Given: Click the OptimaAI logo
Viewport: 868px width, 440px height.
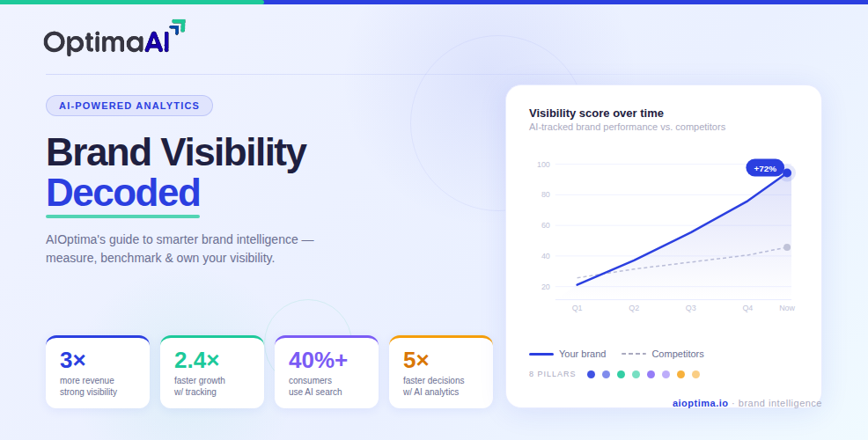Looking at the screenshot, I should click(x=114, y=38).
